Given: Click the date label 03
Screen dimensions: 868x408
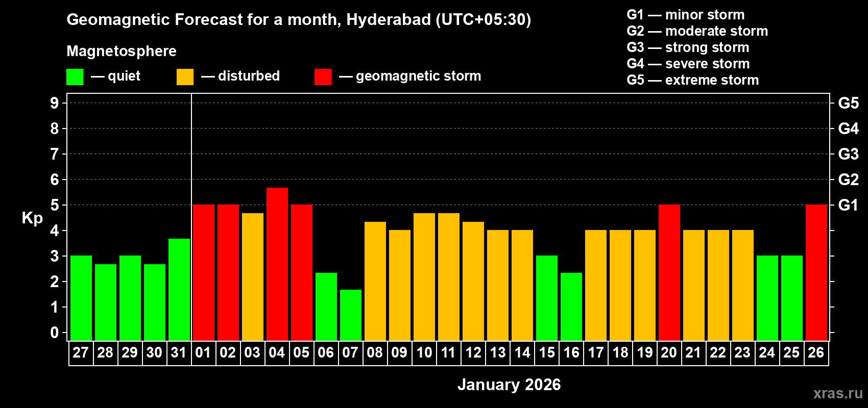Looking at the screenshot, I should [252, 352].
